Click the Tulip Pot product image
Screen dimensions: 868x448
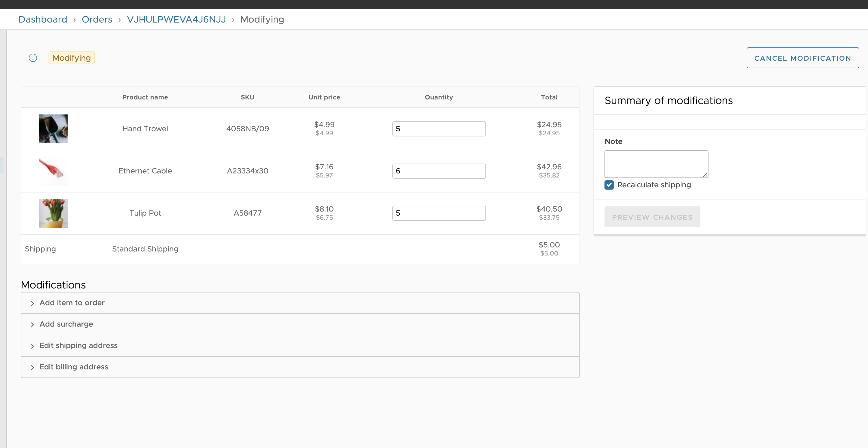point(53,213)
